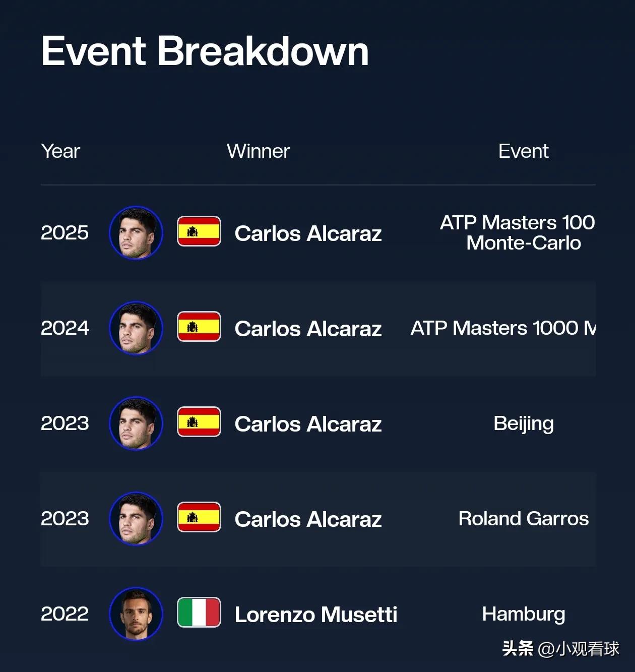Image resolution: width=635 pixels, height=672 pixels.
Task: Click the player avatar in the Roland Garros row
Action: [x=136, y=519]
